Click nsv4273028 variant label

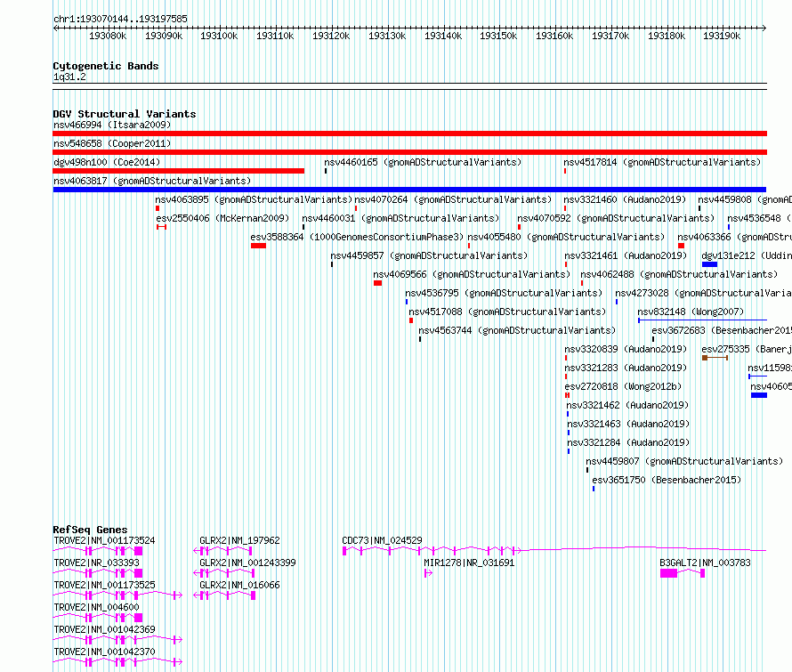pyautogui.click(x=703, y=293)
